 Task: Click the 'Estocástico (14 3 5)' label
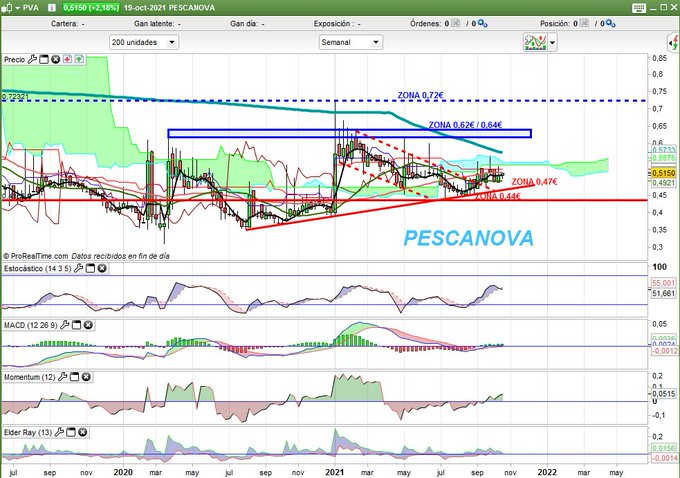click(37, 268)
